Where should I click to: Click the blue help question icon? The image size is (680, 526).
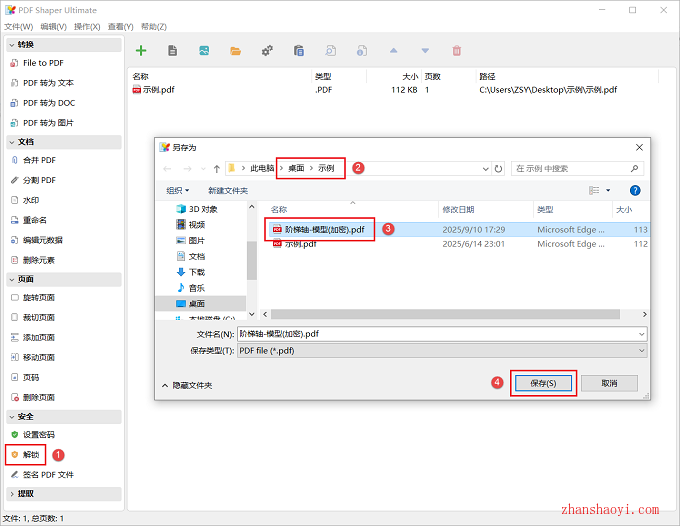(x=635, y=190)
